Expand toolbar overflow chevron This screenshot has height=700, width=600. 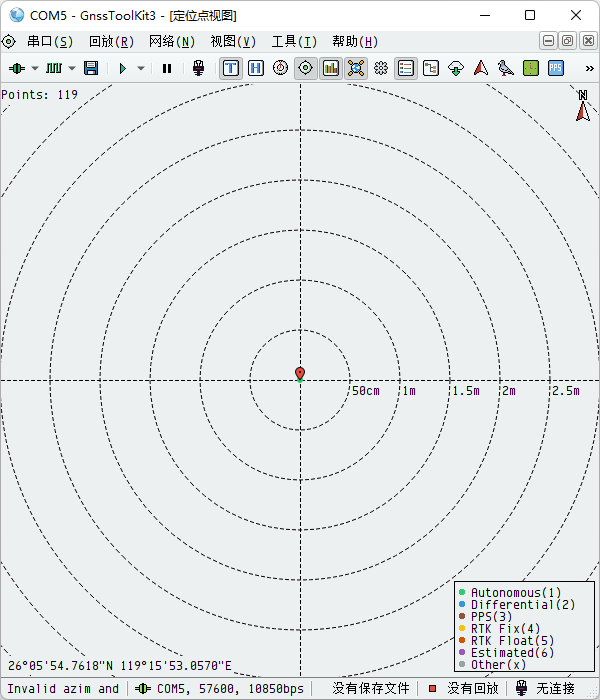(590, 68)
